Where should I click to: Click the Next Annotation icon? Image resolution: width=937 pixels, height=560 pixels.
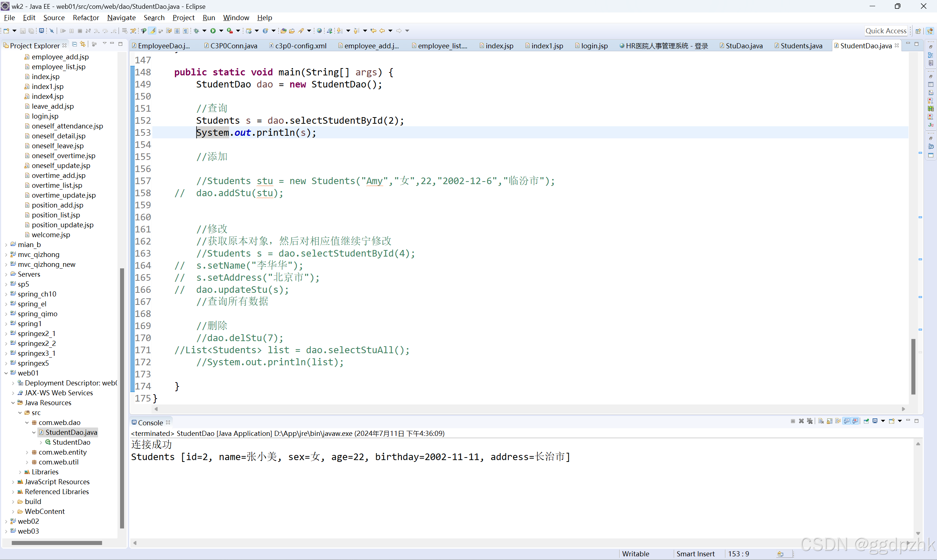[339, 31]
